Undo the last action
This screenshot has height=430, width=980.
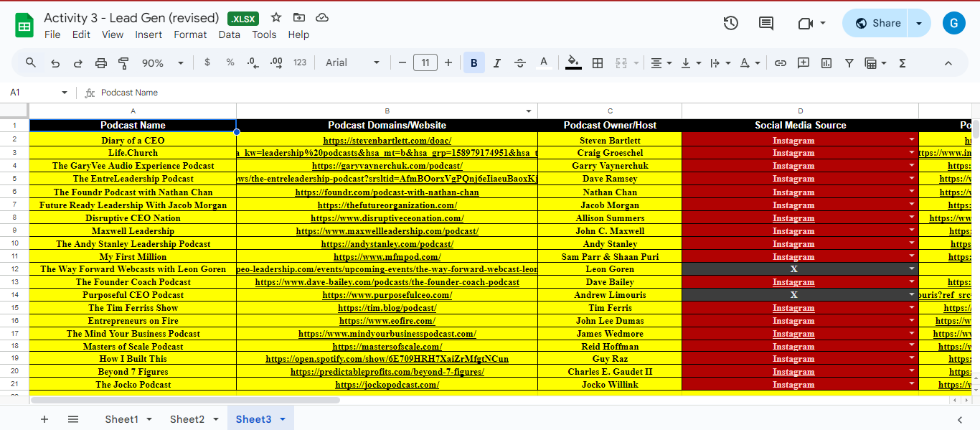click(55, 63)
